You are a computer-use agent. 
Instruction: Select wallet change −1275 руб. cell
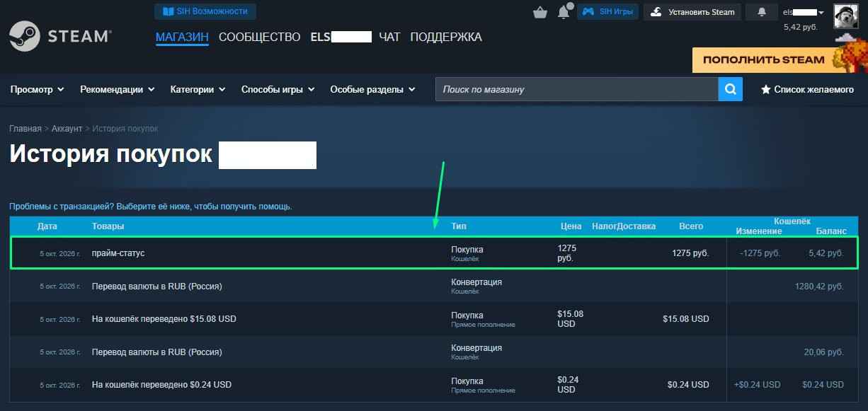tap(760, 253)
